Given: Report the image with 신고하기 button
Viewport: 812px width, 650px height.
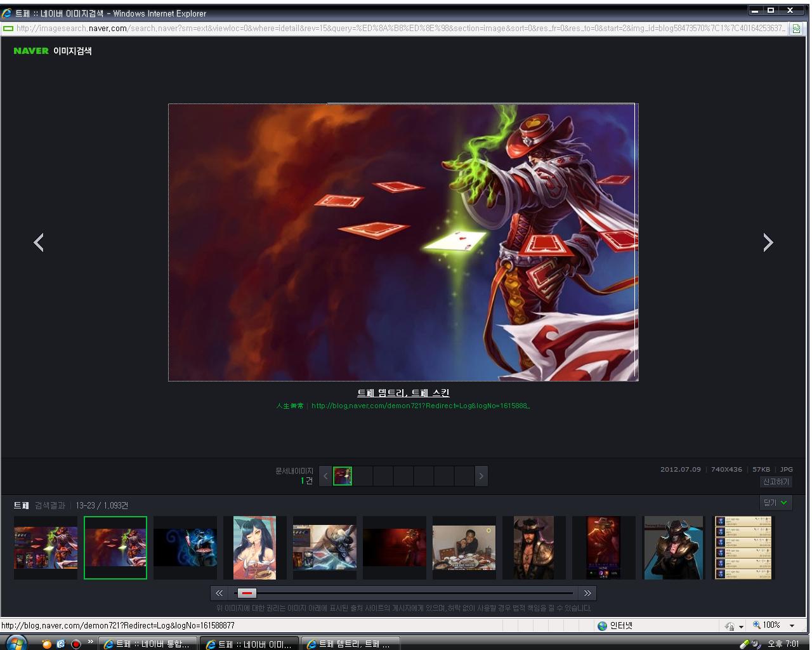Looking at the screenshot, I should tap(776, 482).
